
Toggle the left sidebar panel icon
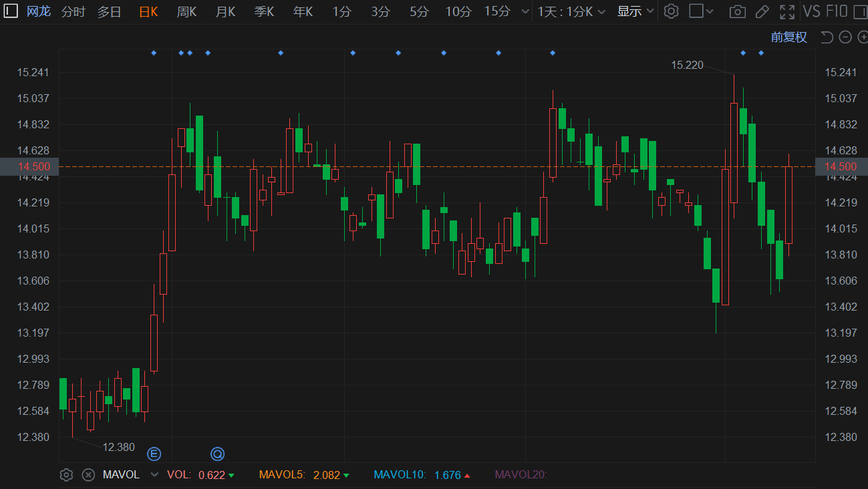pyautogui.click(x=11, y=11)
